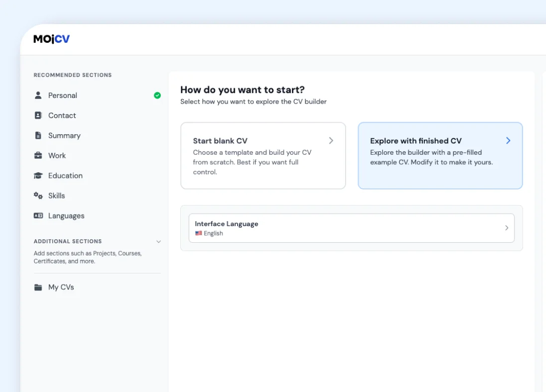Click the arrow on Start blank CV
The height and width of the screenshot is (392, 546).
point(331,140)
